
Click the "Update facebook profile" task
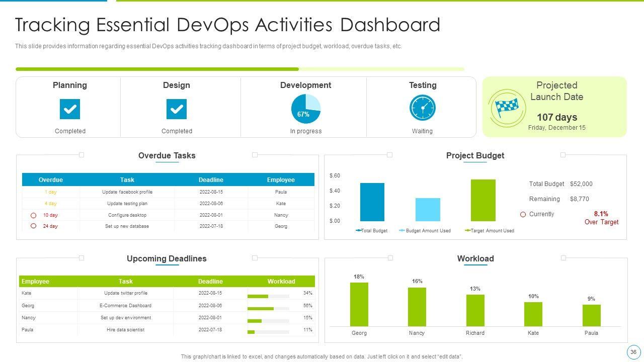tap(127, 192)
